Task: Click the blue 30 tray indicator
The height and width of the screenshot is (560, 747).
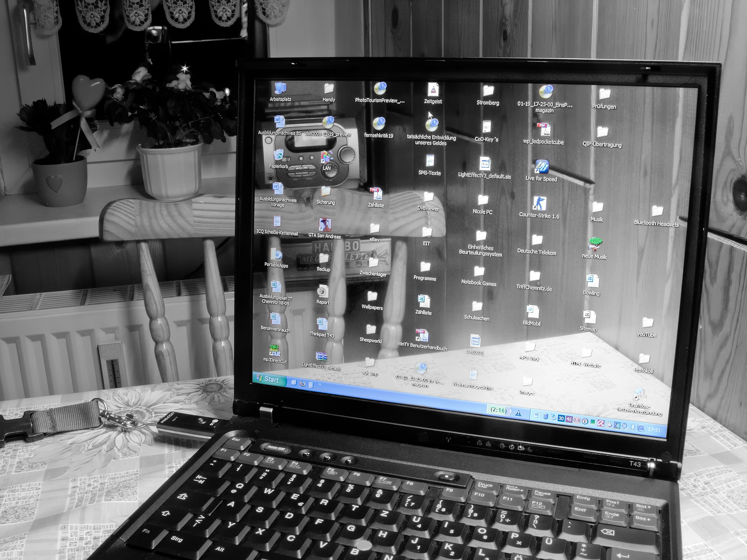Action: click(x=561, y=418)
